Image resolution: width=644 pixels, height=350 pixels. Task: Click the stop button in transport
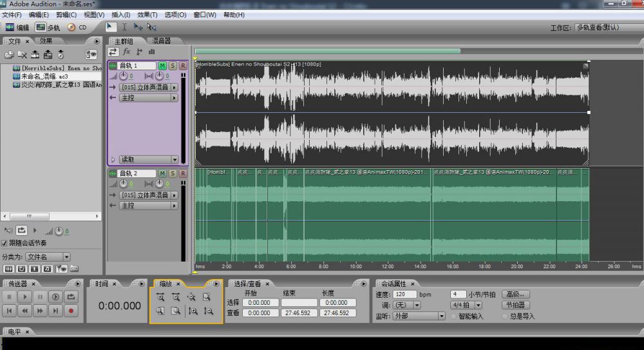[9, 297]
